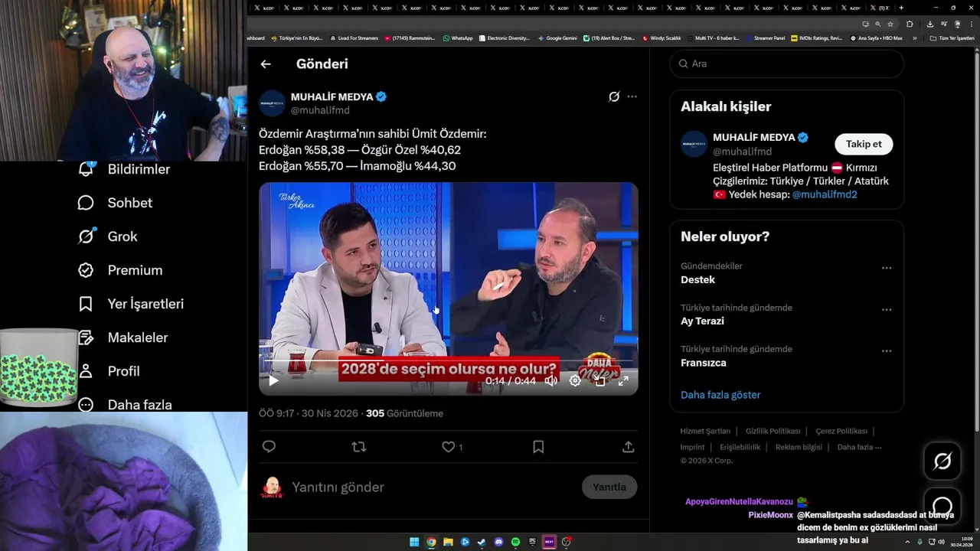Screen dimensions: 980x551
Task: Show hidden system tray icons
Action: click(909, 542)
